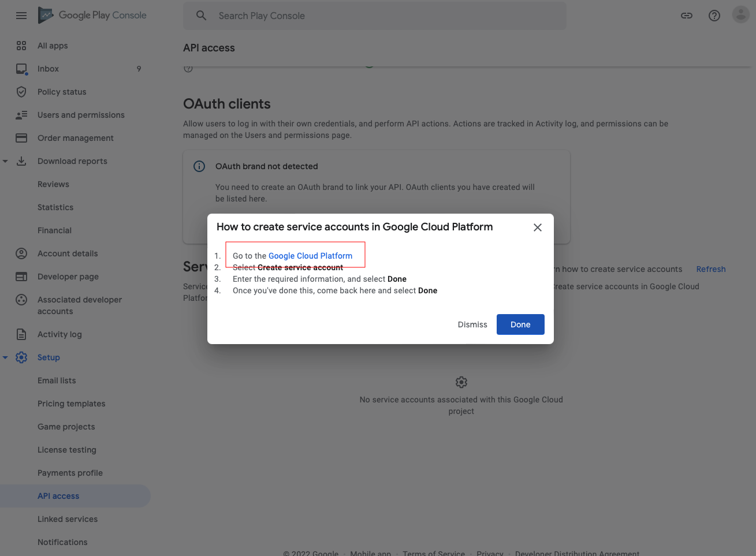Select Linked services in the sidebar

coord(67,519)
